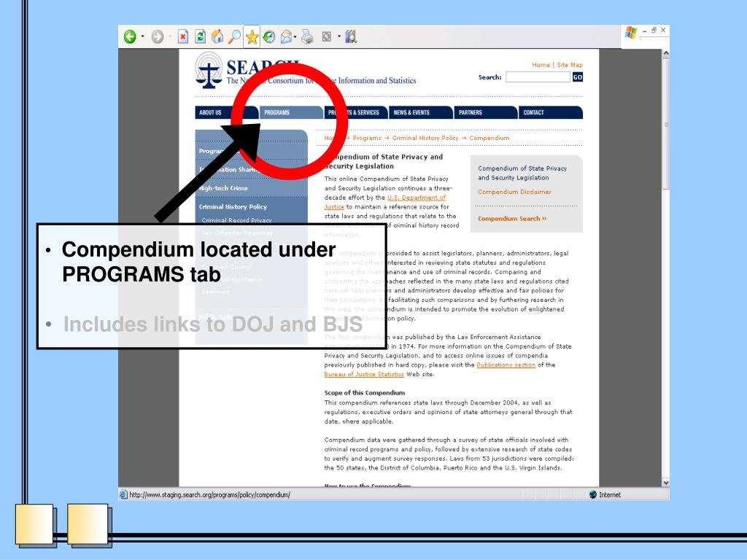Click the page scrollbar up arrow
This screenshot has width=747, height=560.
[x=666, y=52]
